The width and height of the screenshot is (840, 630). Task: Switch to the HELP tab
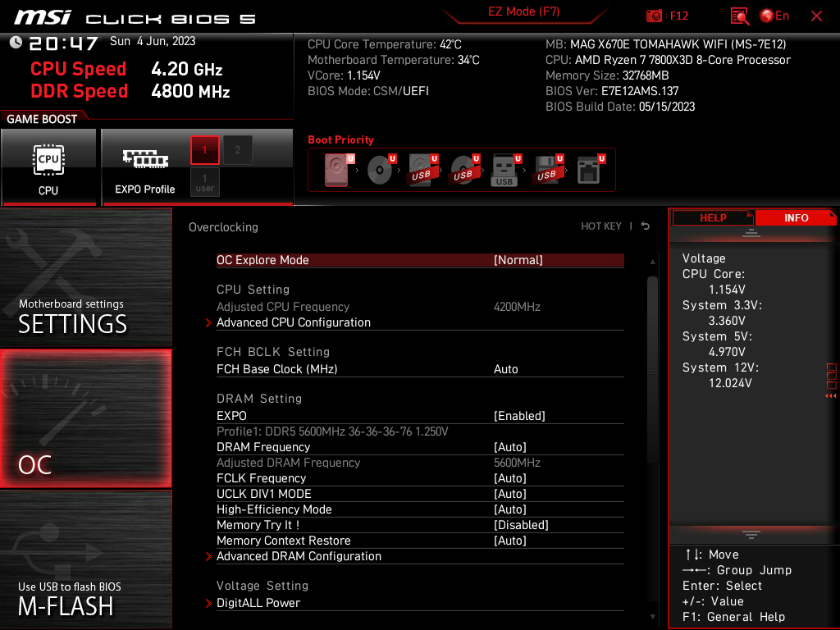coord(712,217)
